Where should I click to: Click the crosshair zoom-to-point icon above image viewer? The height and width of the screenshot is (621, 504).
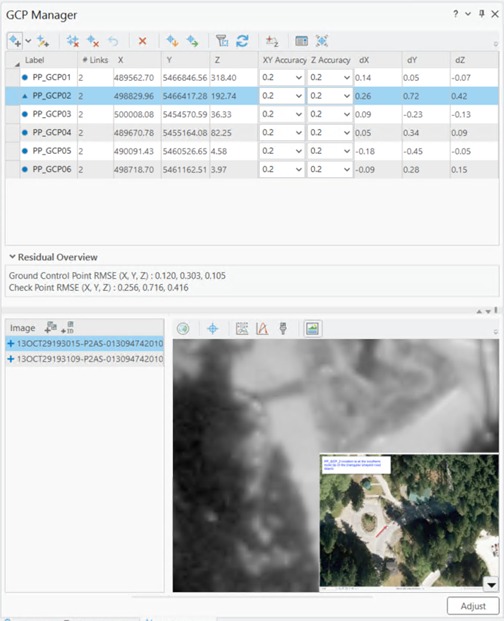[213, 328]
